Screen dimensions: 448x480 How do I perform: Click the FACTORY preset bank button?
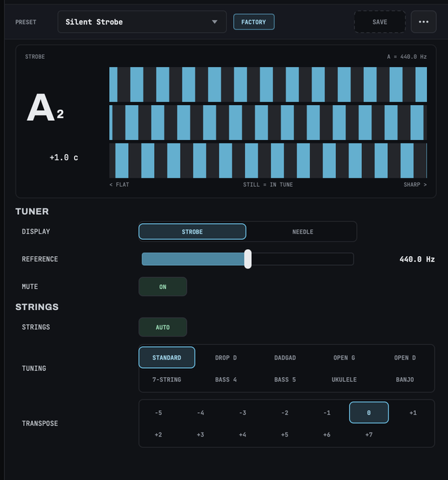(253, 22)
